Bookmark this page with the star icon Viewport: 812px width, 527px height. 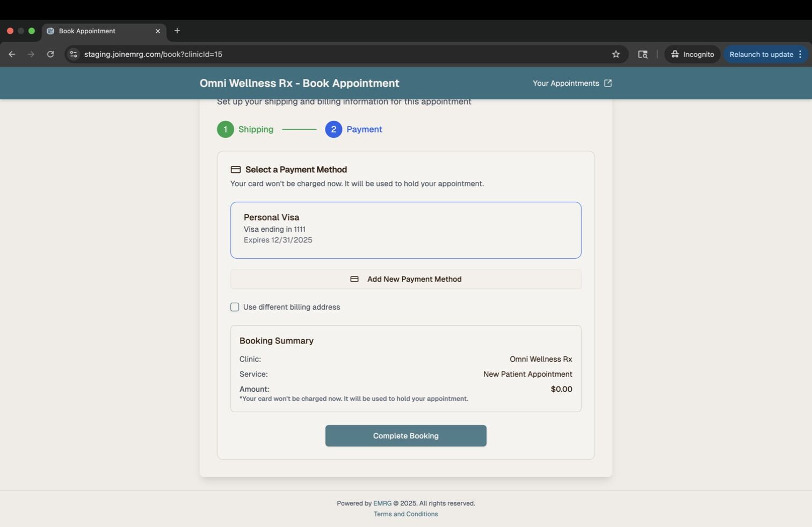616,54
